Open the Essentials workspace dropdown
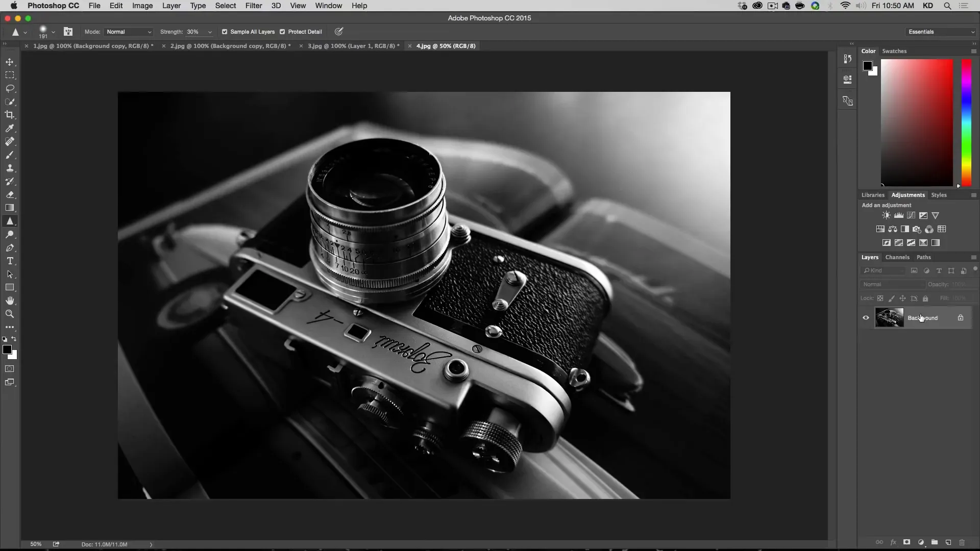The height and width of the screenshot is (551, 980). 941,32
